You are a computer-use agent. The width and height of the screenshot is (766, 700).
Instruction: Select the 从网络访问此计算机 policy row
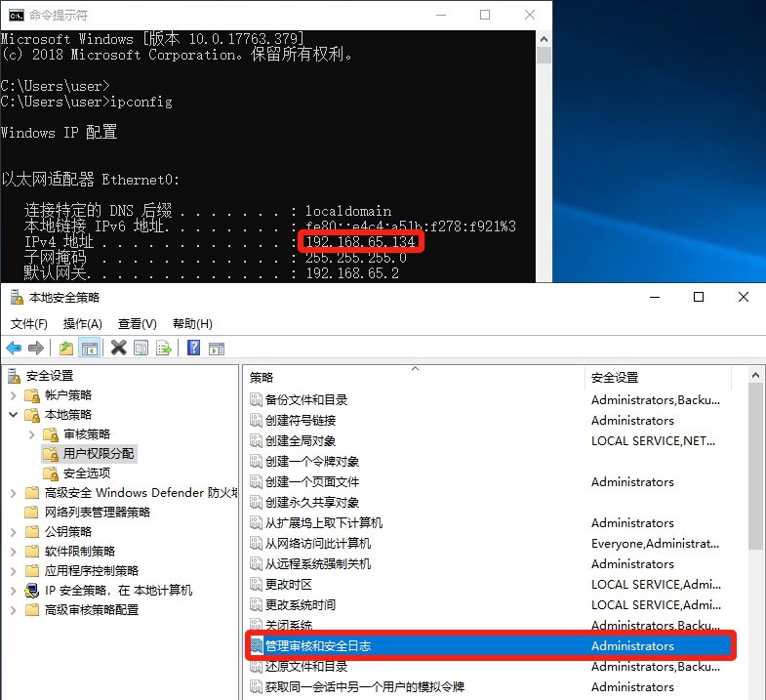coord(490,543)
